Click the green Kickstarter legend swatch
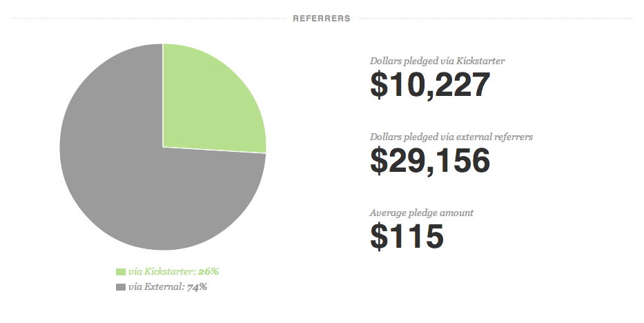Screen dimensions: 644x323 point(121,272)
